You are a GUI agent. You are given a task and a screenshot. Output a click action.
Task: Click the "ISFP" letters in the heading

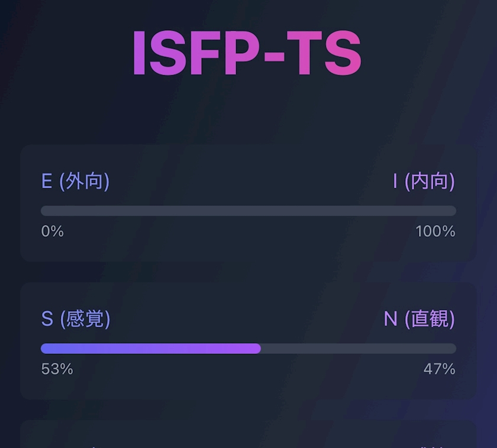tap(192, 53)
